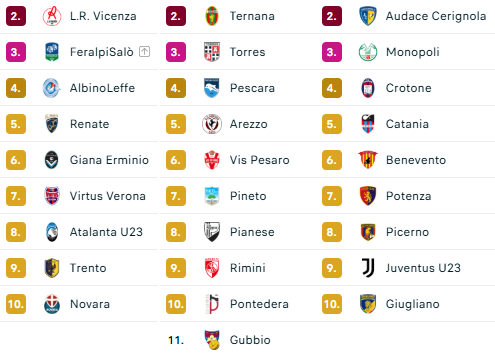Select the Virtus Verona team name
Screen dimensions: 495x361
click(107, 196)
